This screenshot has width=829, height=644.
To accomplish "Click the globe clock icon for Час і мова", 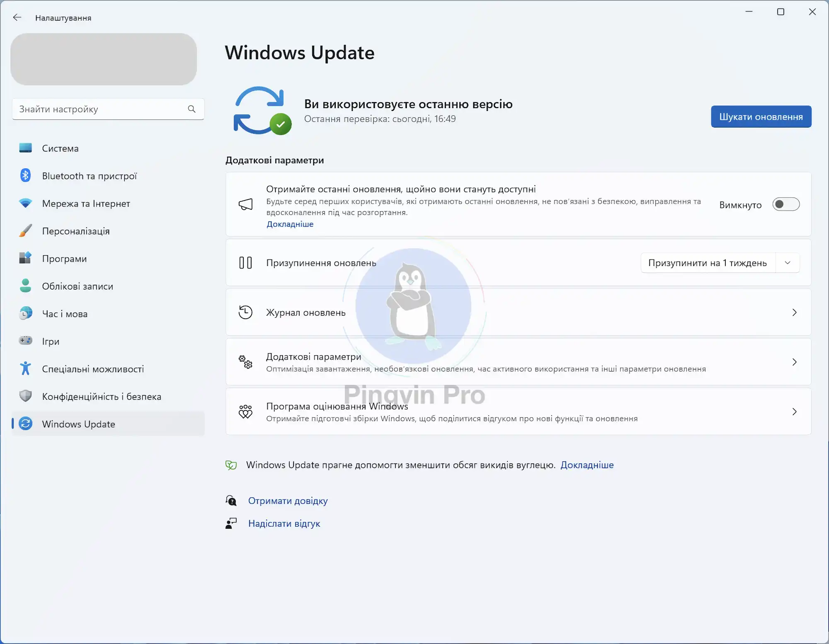I will tap(26, 313).
